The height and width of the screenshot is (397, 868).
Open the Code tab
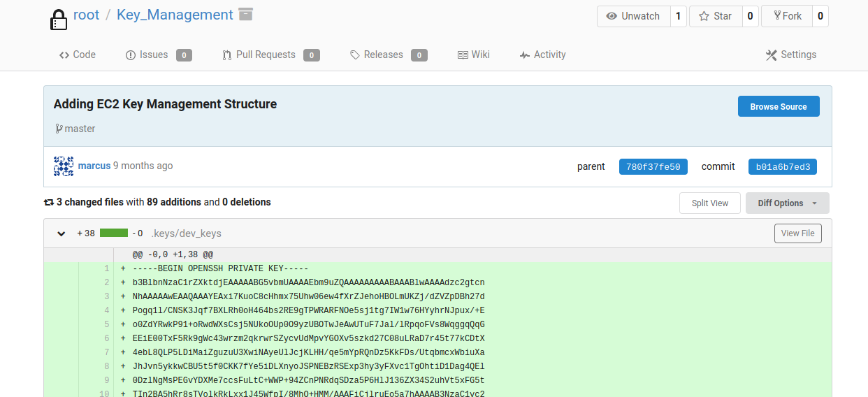click(x=78, y=55)
